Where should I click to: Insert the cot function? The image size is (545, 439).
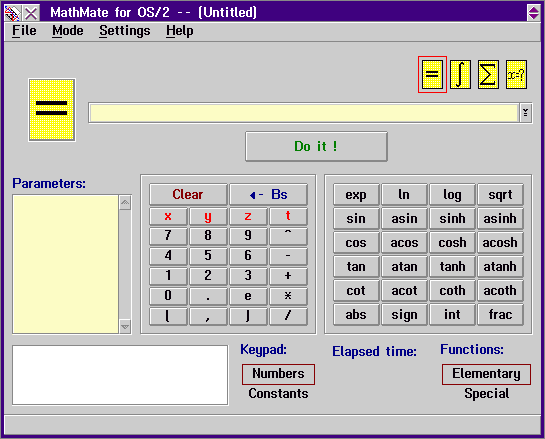356,290
